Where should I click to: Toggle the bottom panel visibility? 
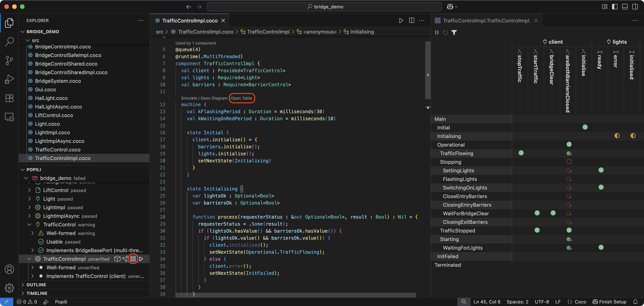click(625, 7)
